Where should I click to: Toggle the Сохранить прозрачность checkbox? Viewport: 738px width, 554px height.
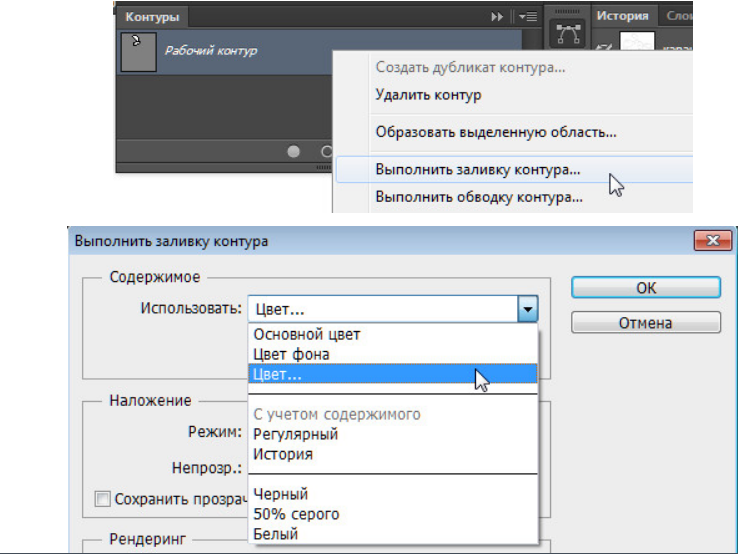(x=101, y=498)
